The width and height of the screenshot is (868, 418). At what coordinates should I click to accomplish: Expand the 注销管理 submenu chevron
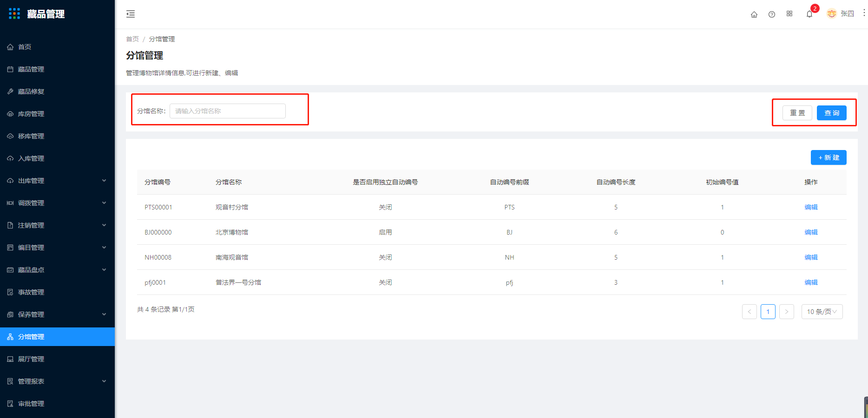point(104,225)
